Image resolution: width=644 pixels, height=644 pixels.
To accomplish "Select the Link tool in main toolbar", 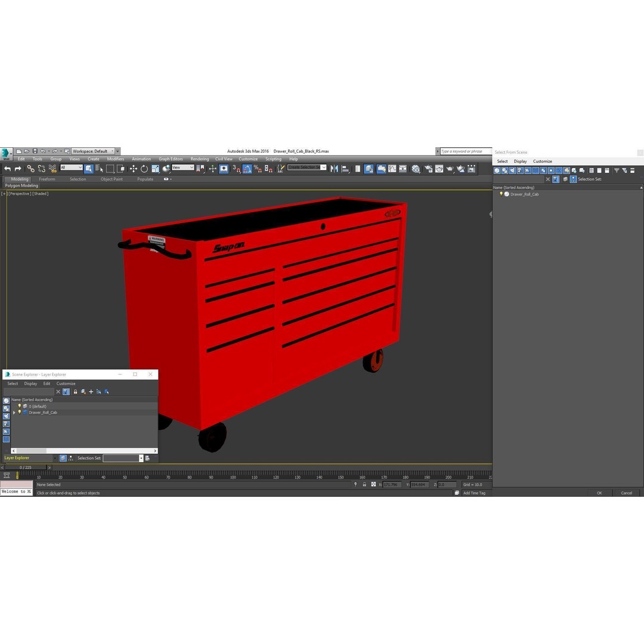I will pyautogui.click(x=31, y=168).
